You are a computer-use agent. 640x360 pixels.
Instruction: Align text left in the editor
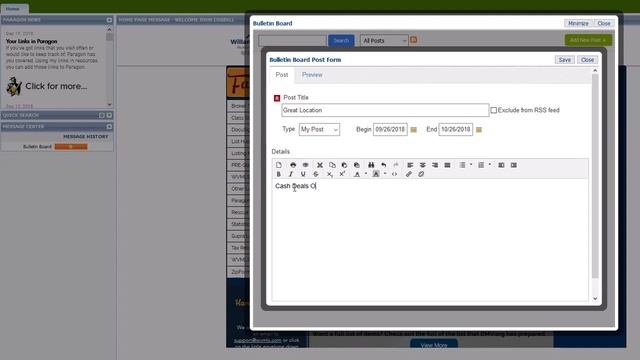coord(410,165)
